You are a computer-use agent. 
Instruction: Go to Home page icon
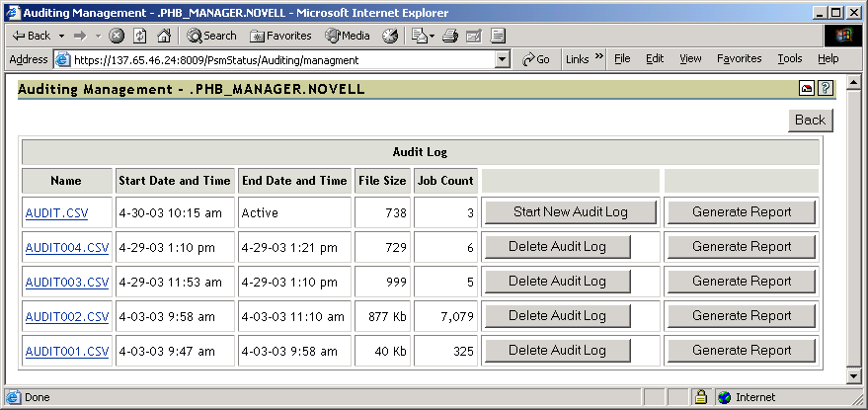pos(164,36)
